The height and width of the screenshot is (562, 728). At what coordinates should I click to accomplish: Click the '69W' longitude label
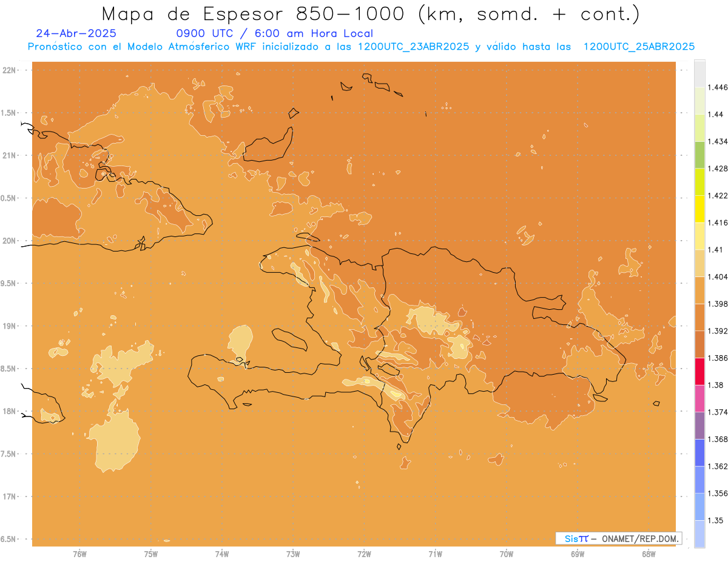(x=578, y=554)
